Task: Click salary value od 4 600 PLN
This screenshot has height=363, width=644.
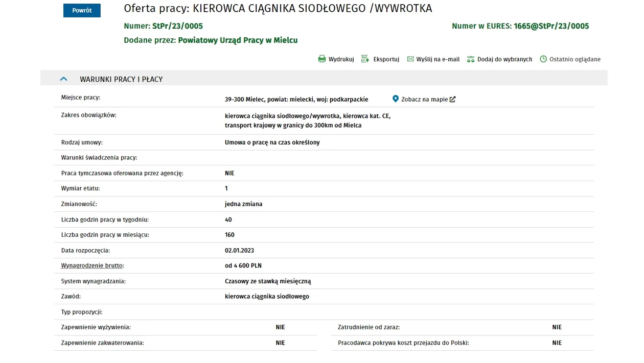Action: [243, 265]
